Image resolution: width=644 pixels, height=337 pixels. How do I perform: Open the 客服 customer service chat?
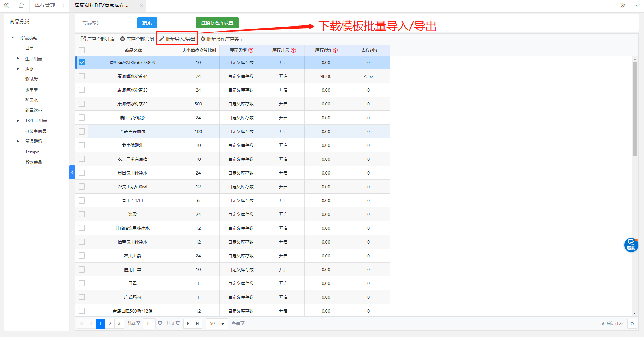click(631, 245)
